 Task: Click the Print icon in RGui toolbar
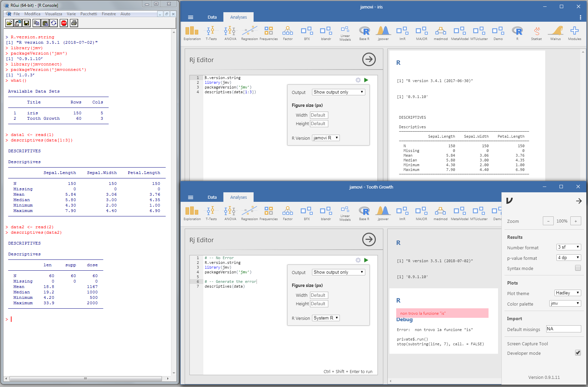pos(74,23)
